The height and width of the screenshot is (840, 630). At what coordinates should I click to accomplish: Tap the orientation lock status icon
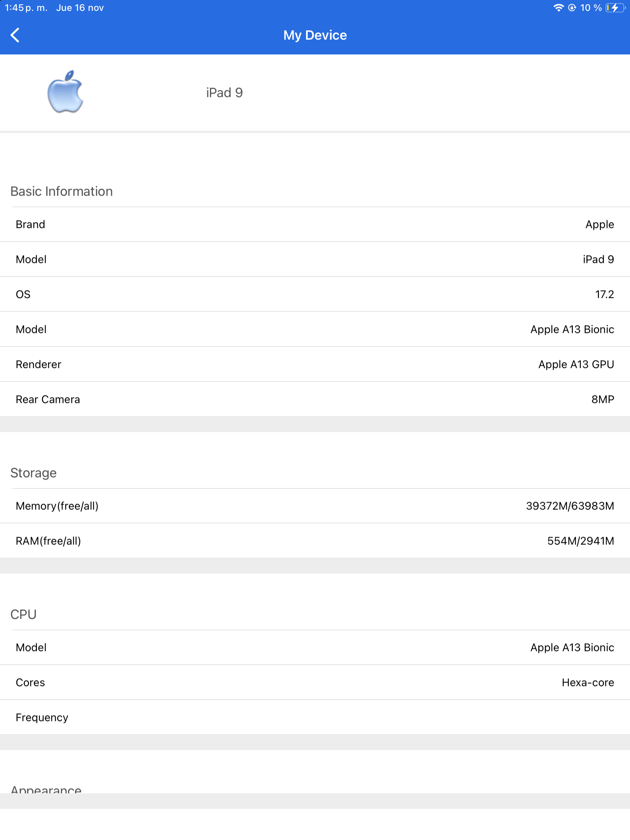572,8
